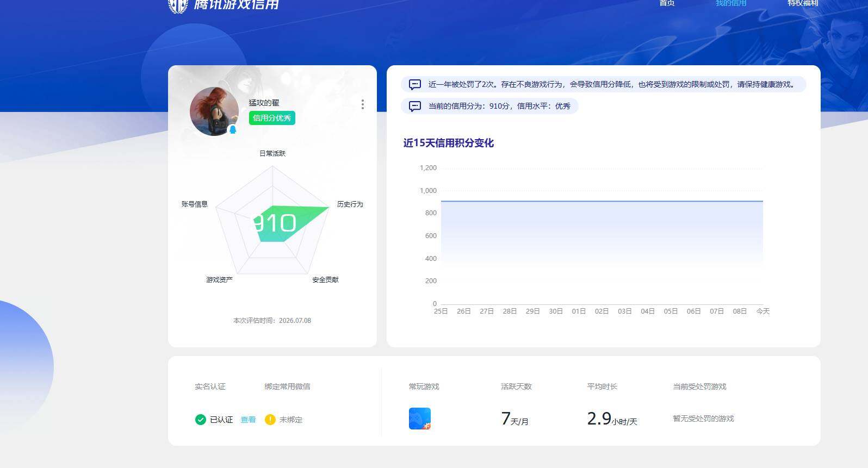The image size is (868, 468).
Task: Click the 近15天信用积分变化 heading
Action: [448, 143]
